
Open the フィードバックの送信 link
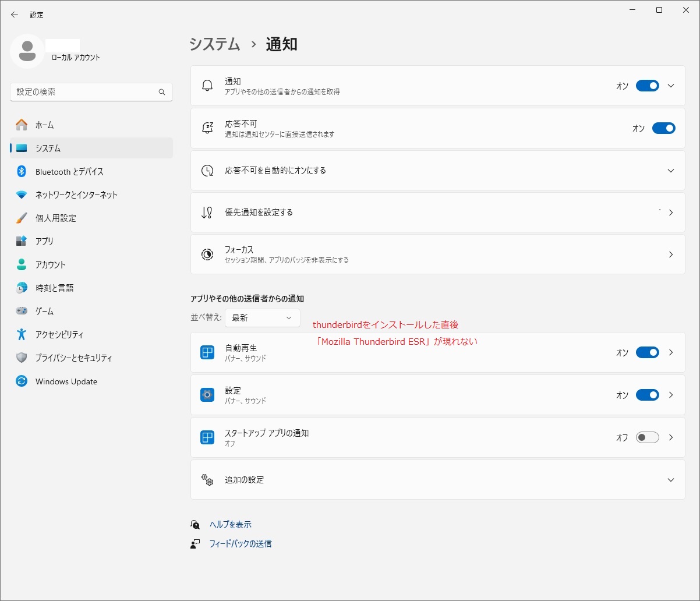[240, 544]
